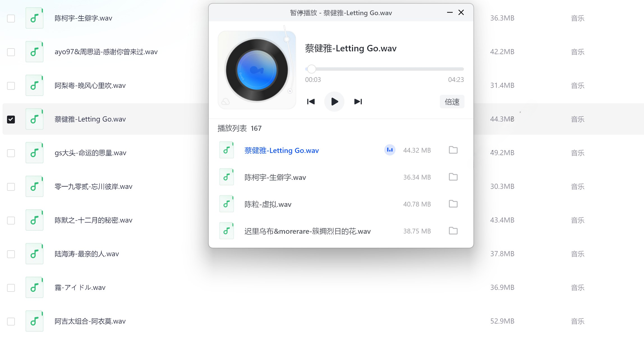This screenshot has width=644, height=337.
Task: Toggle checkbox for 阿梨粤-晚风心里吹.wav
Action: click(12, 86)
